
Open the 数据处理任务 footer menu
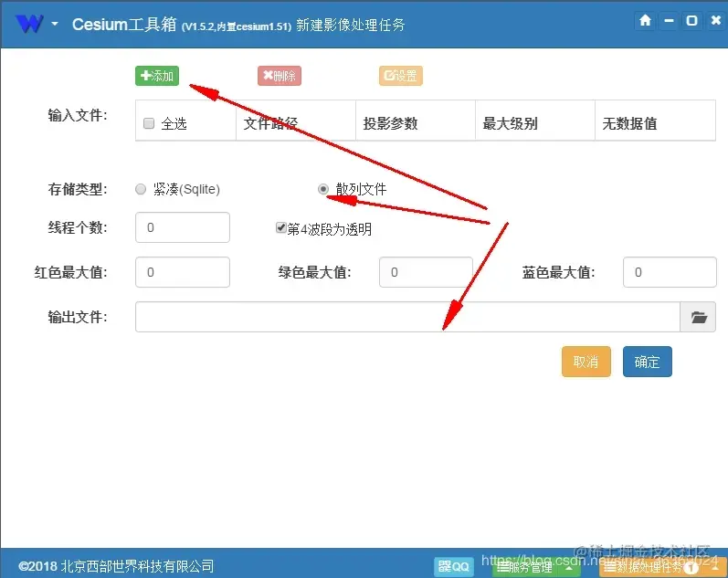662,567
